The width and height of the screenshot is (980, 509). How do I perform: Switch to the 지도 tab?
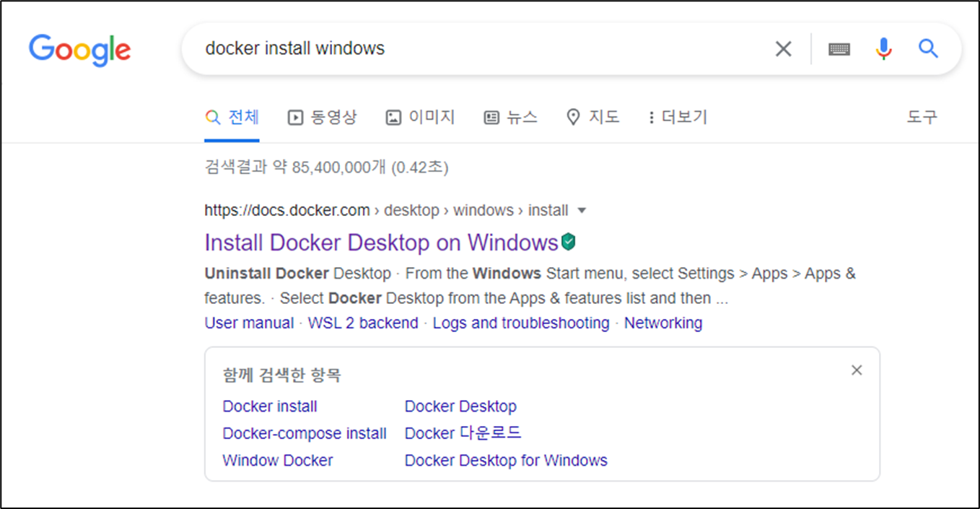(592, 117)
